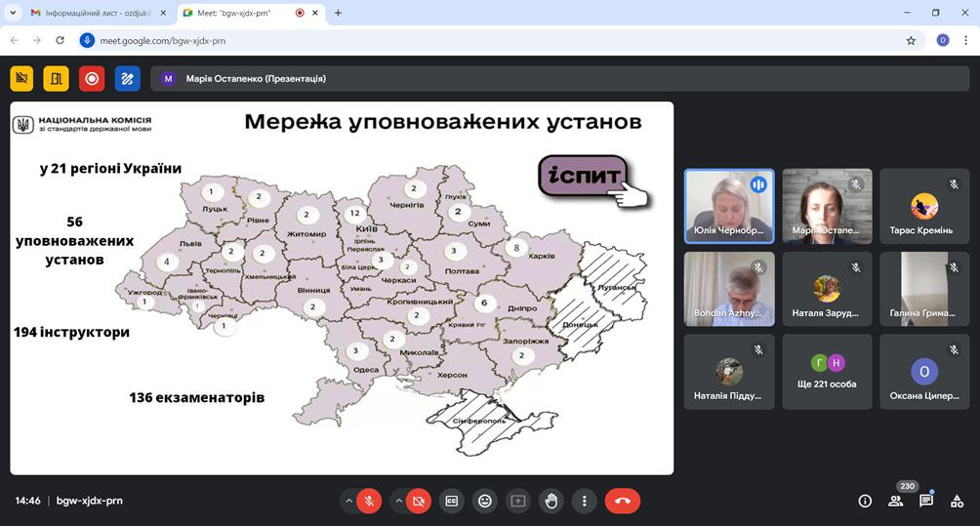Open the Activities panel

[x=957, y=501]
